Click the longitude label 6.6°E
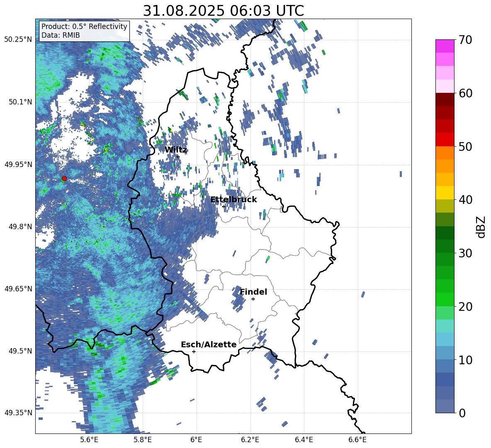Image resolution: width=491 pixels, height=448 pixels. point(357,440)
